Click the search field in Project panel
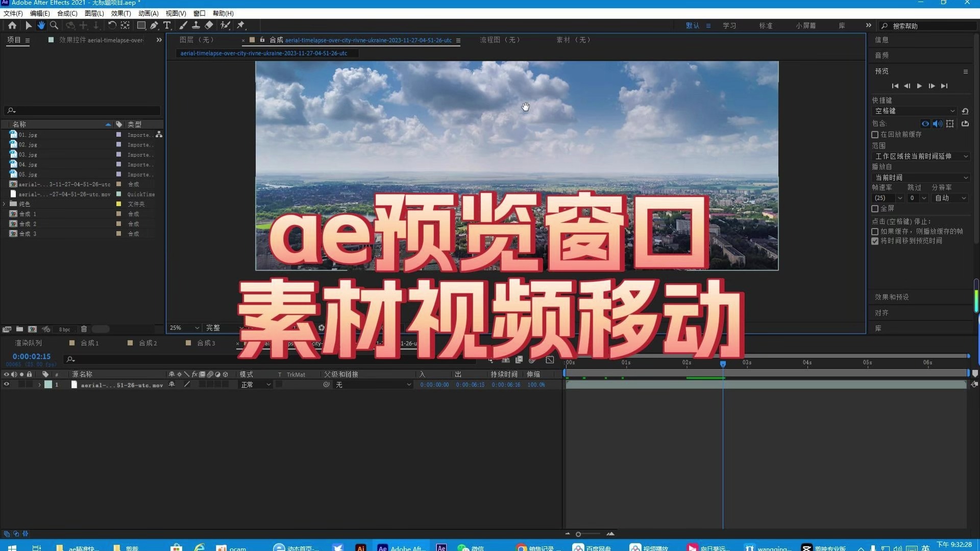Screen dimensions: 980x551 82,111
